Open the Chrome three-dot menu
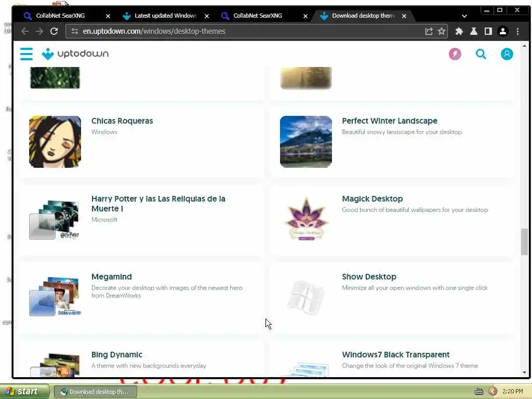532x399 pixels. (x=518, y=31)
